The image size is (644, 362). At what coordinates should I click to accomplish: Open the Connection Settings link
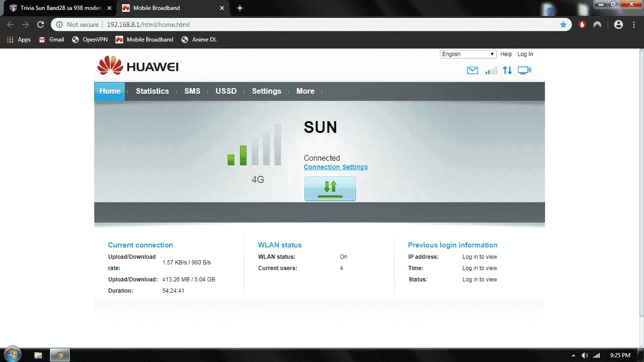(x=336, y=167)
